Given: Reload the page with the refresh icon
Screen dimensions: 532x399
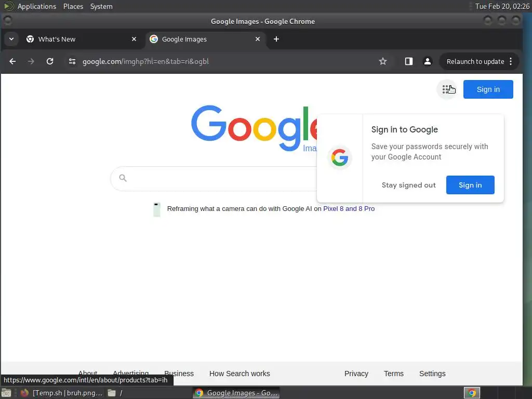Looking at the screenshot, I should click(50, 61).
